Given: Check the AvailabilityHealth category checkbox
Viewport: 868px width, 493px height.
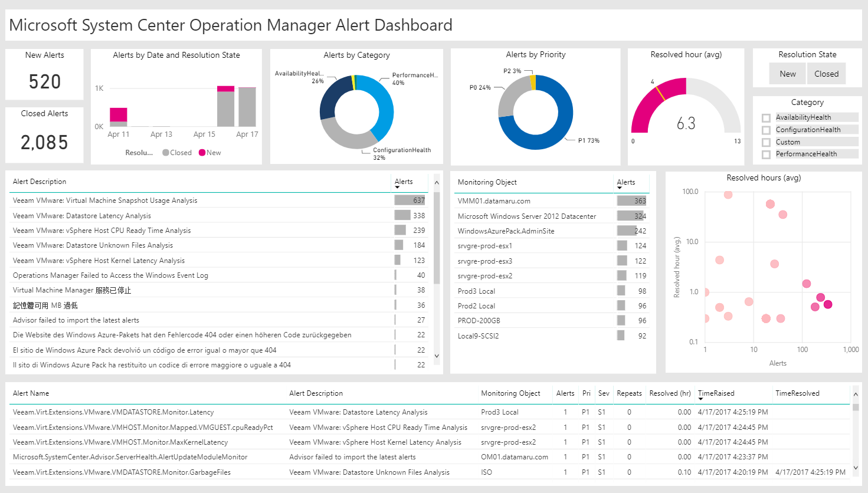Looking at the screenshot, I should (766, 118).
